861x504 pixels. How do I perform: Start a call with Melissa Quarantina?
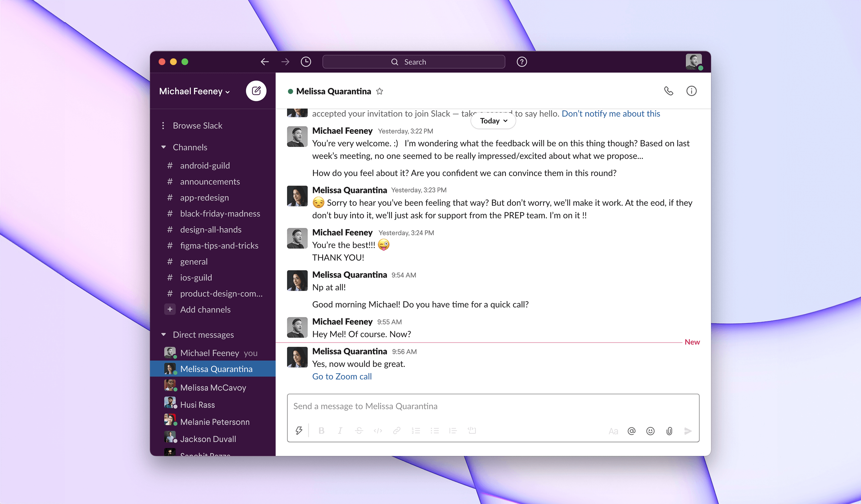point(669,91)
